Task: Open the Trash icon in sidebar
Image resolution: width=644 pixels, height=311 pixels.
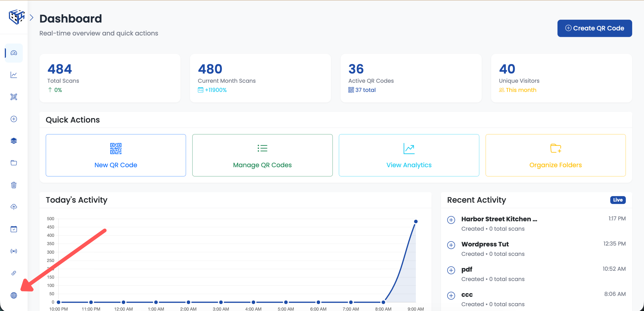Action: [14, 185]
